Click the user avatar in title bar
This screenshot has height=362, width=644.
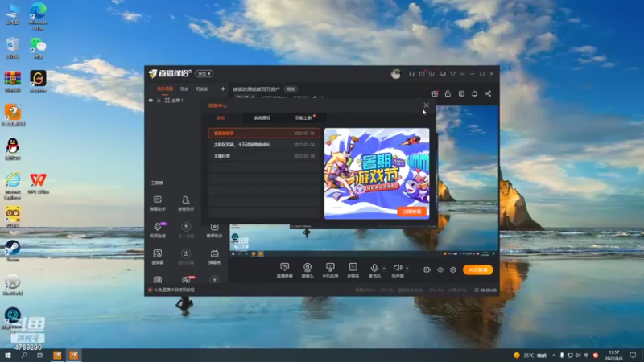[x=395, y=74]
